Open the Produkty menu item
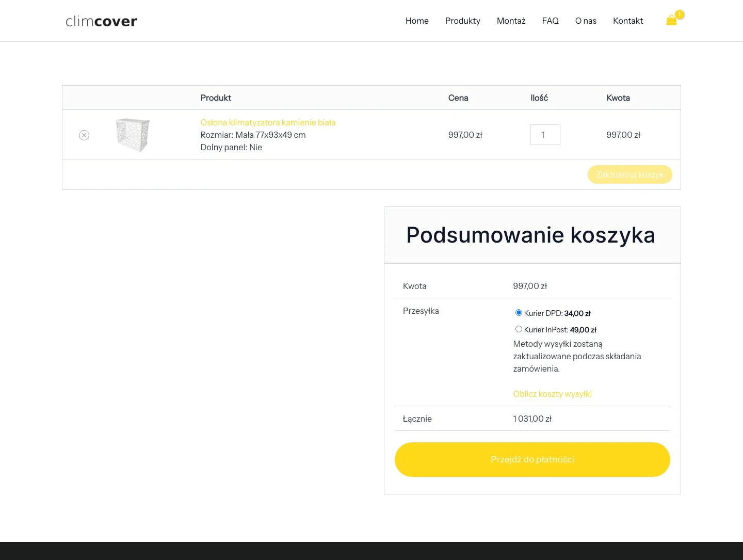 [463, 21]
